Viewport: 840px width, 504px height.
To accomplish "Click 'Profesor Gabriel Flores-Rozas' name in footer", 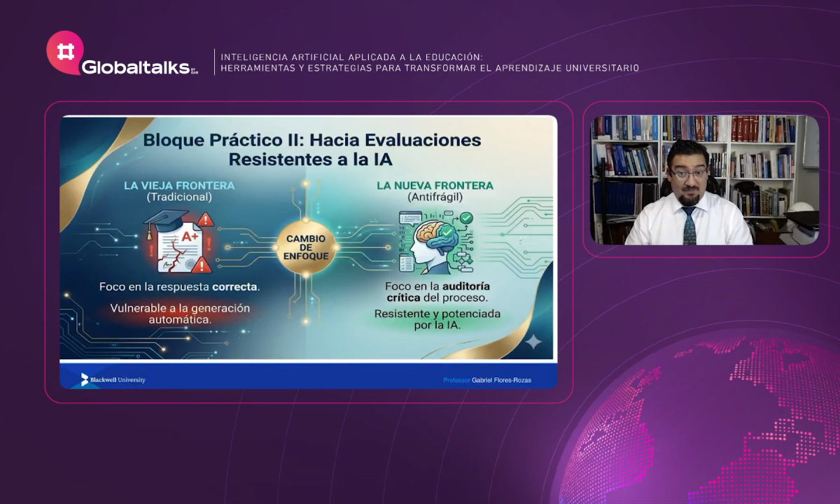I will 487,380.
